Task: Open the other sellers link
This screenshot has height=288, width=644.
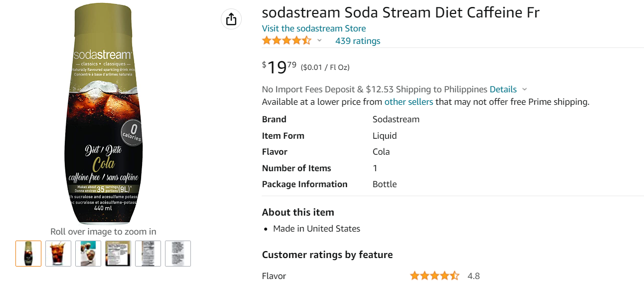Action: (409, 102)
